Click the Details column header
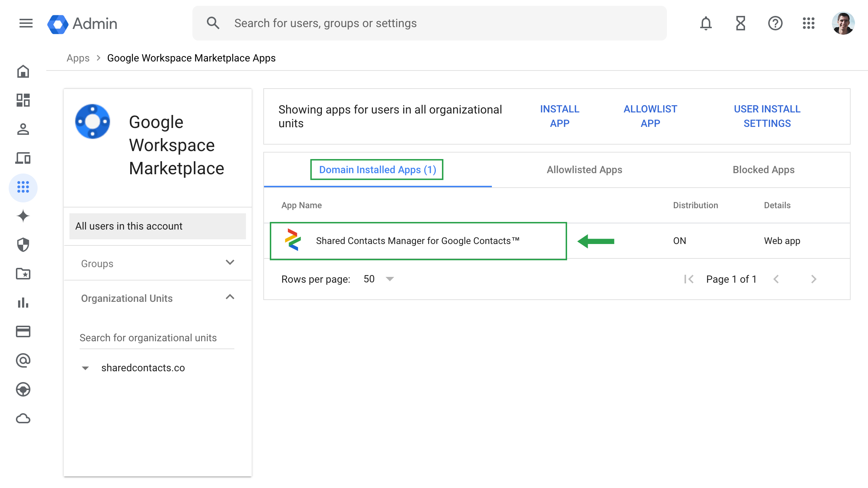868x488 pixels. tap(777, 205)
